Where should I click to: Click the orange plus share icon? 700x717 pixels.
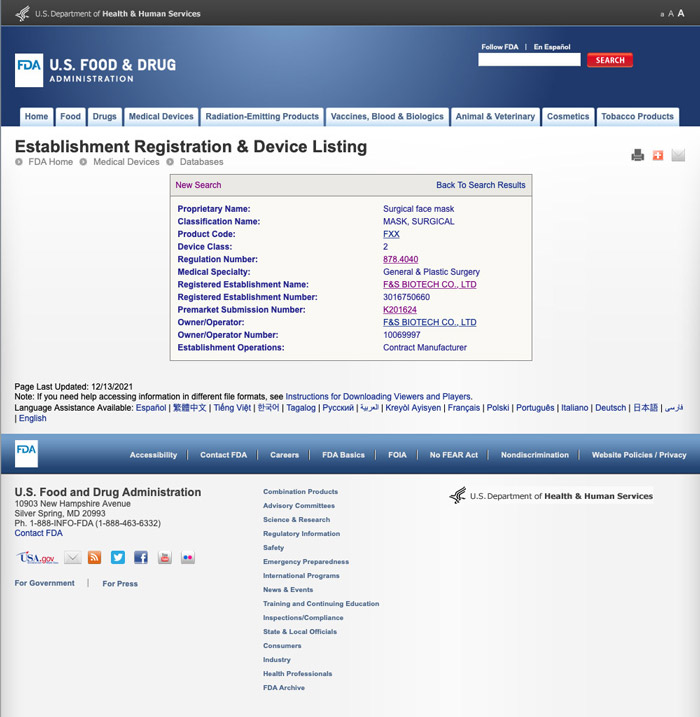pyautogui.click(x=658, y=155)
